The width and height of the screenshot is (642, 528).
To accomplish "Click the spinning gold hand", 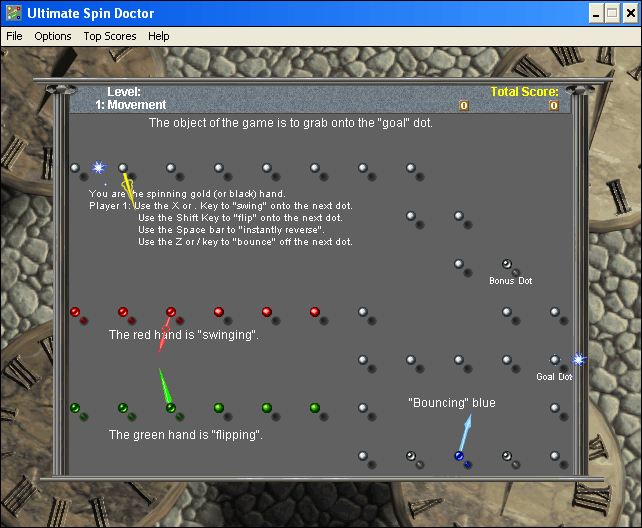I will point(128,188).
